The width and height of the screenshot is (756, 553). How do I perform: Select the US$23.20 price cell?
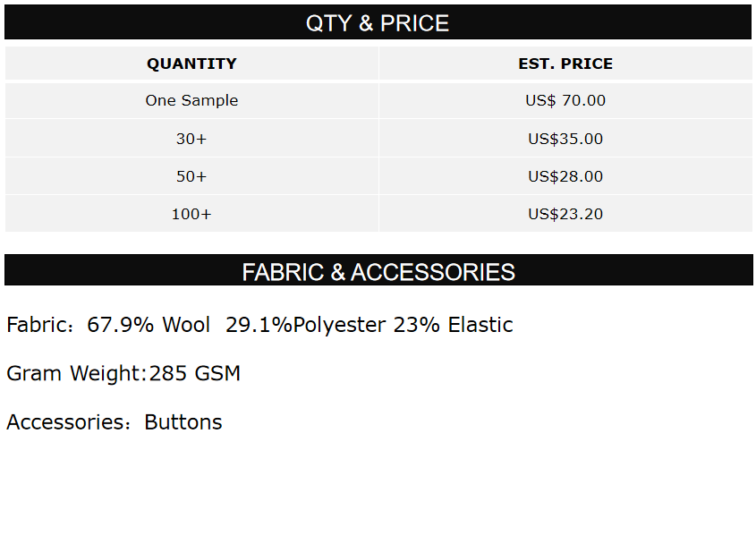click(565, 215)
